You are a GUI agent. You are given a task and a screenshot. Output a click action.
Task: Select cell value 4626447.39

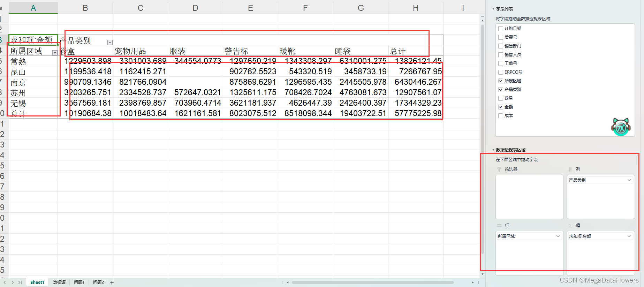(x=305, y=103)
